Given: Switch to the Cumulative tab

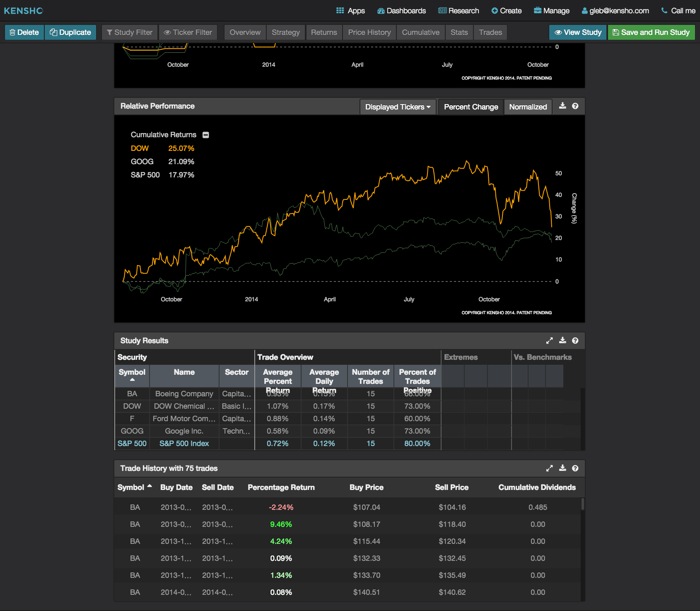Looking at the screenshot, I should [x=421, y=32].
